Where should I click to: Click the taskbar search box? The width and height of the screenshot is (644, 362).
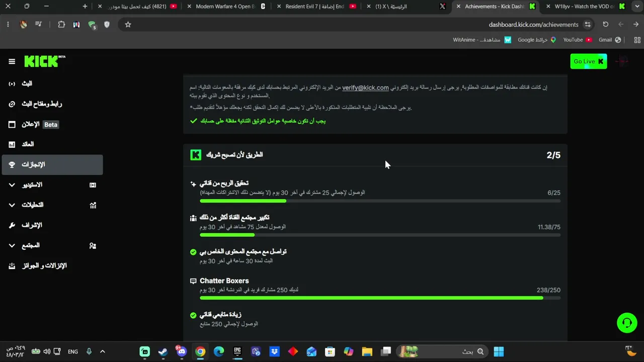pyautogui.click(x=443, y=351)
